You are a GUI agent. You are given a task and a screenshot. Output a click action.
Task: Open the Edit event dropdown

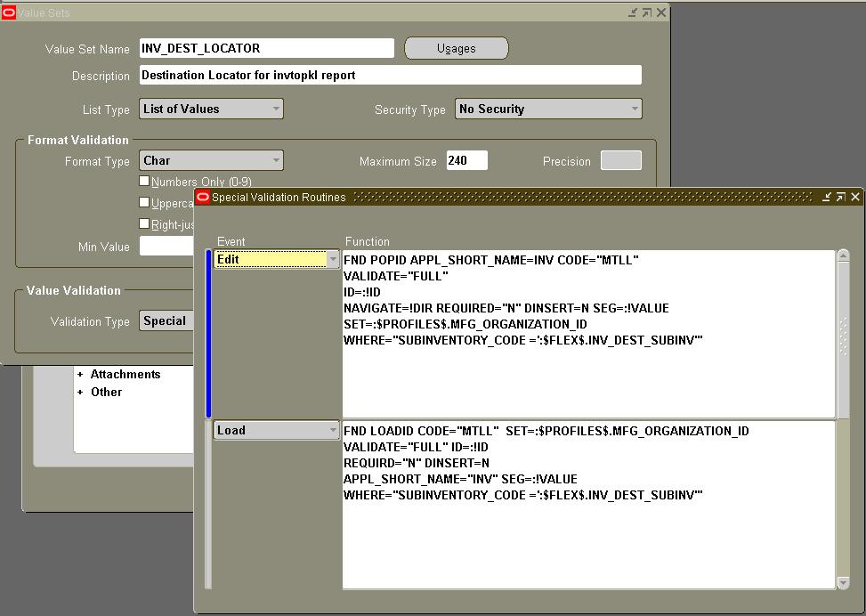tap(331, 258)
